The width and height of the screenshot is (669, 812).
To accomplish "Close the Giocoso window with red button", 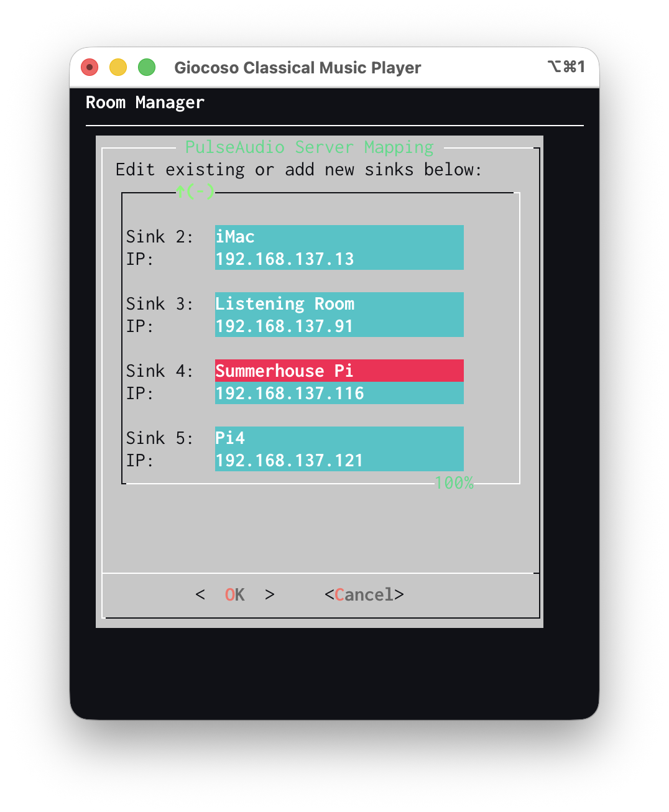I will tap(90, 67).
